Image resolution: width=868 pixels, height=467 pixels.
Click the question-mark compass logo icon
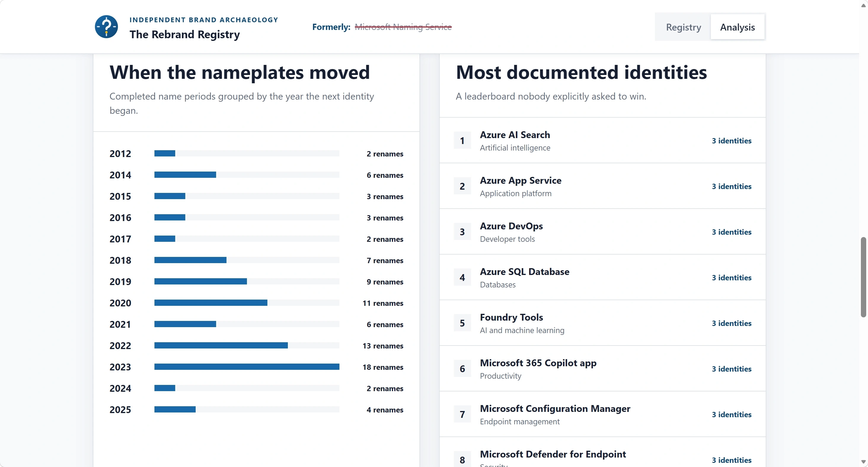point(106,27)
